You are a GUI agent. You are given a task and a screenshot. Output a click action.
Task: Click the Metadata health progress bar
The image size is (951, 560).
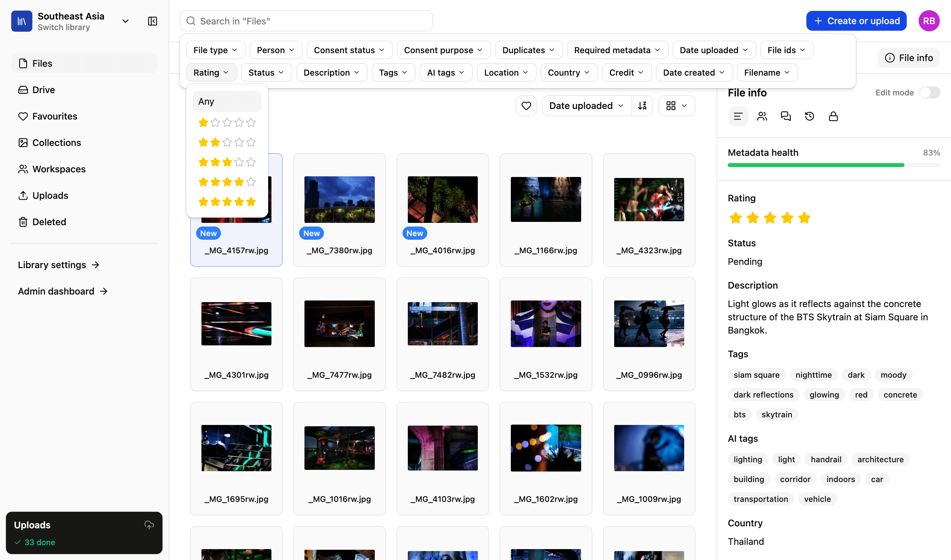(834, 165)
